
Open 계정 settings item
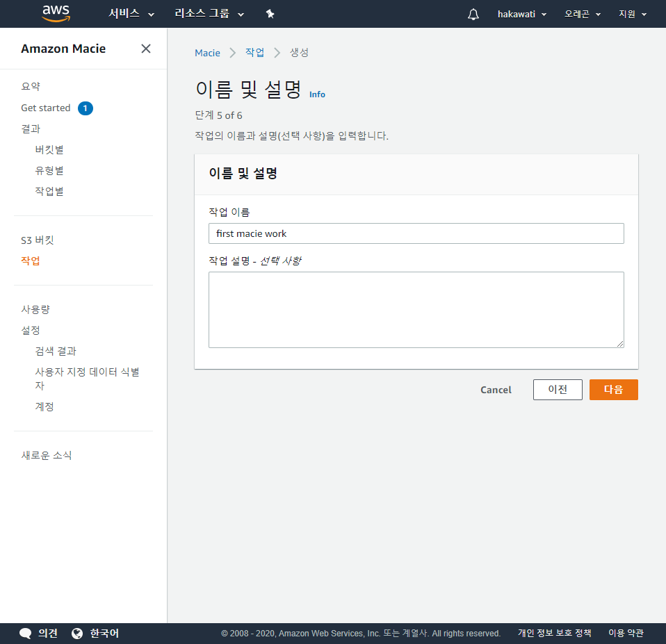click(44, 406)
